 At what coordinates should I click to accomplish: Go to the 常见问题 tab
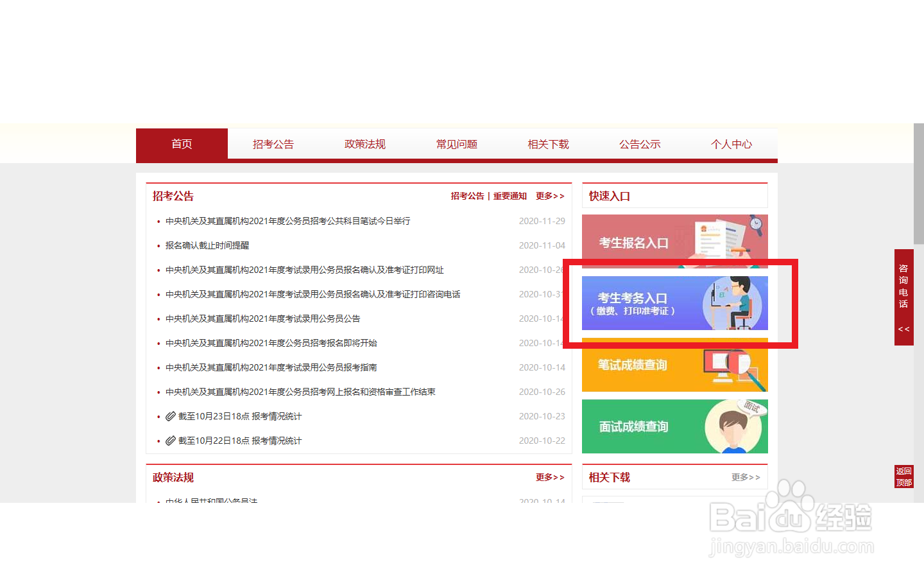tap(457, 144)
